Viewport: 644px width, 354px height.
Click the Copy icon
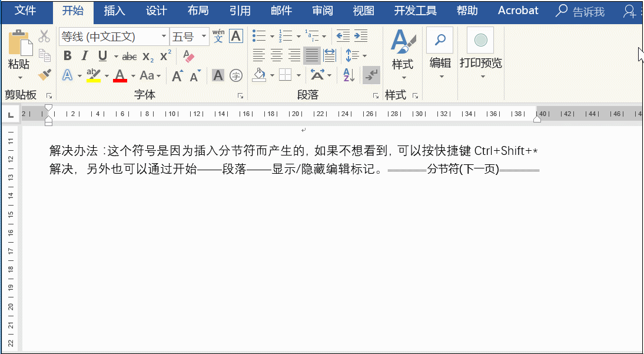pyautogui.click(x=44, y=55)
